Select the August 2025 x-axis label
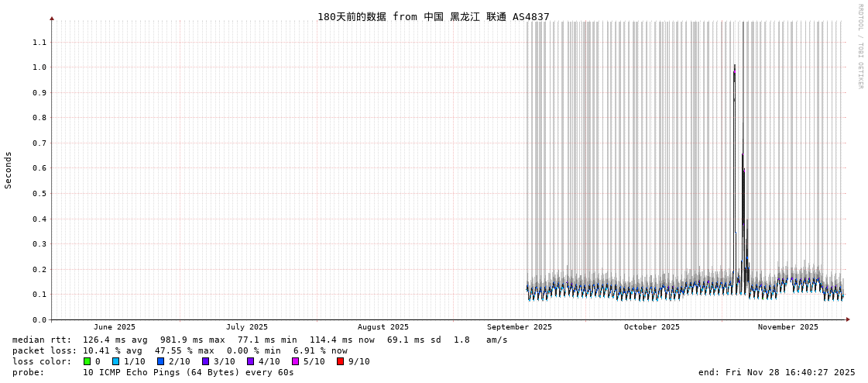Image resolution: width=868 pixels, height=383 pixels. pyautogui.click(x=383, y=327)
